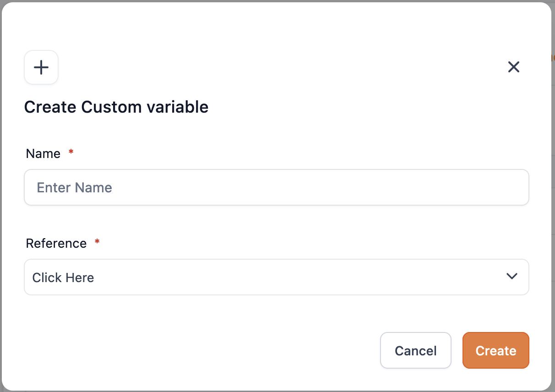Place the cursor in the Name box
The width and height of the screenshot is (555, 392).
click(276, 188)
